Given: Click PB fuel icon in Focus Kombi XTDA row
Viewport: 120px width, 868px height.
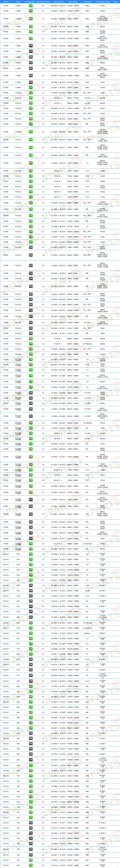Looking at the screenshot, I should click(x=31, y=480).
